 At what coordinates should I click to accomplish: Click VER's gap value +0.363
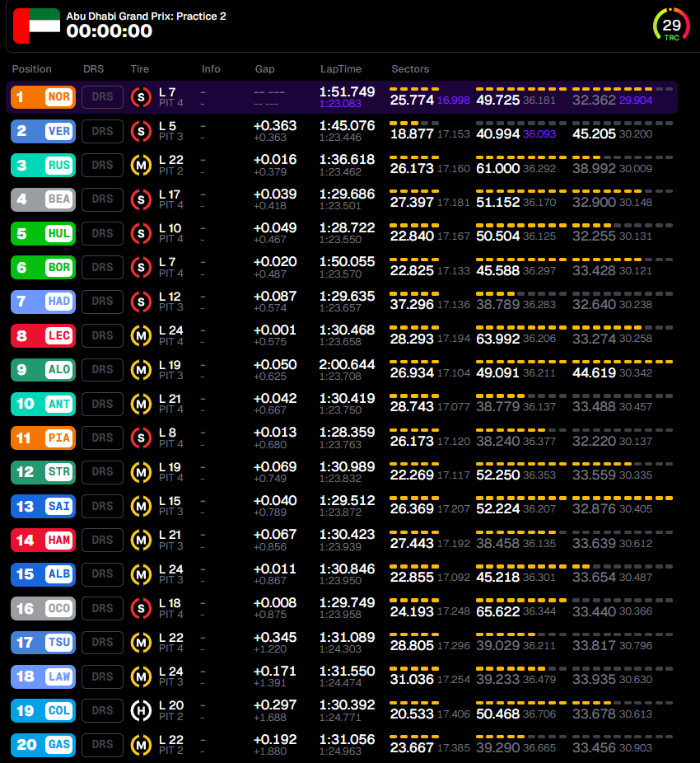click(275, 125)
